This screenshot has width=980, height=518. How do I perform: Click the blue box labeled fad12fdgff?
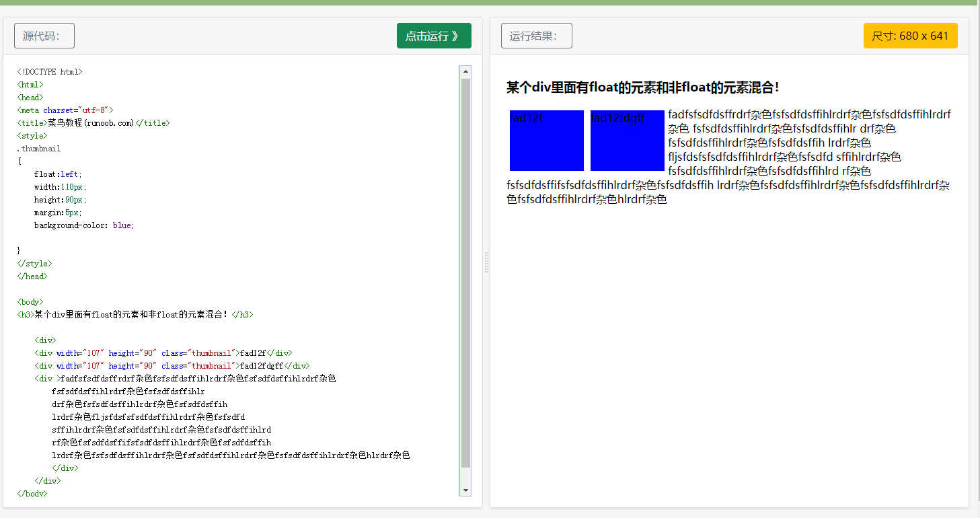coord(628,141)
